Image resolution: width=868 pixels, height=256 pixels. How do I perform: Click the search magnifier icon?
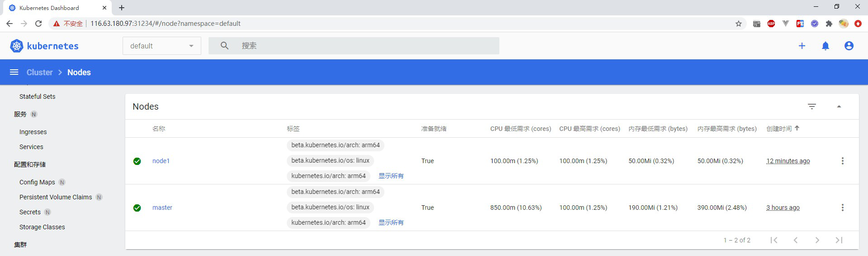[x=224, y=46]
